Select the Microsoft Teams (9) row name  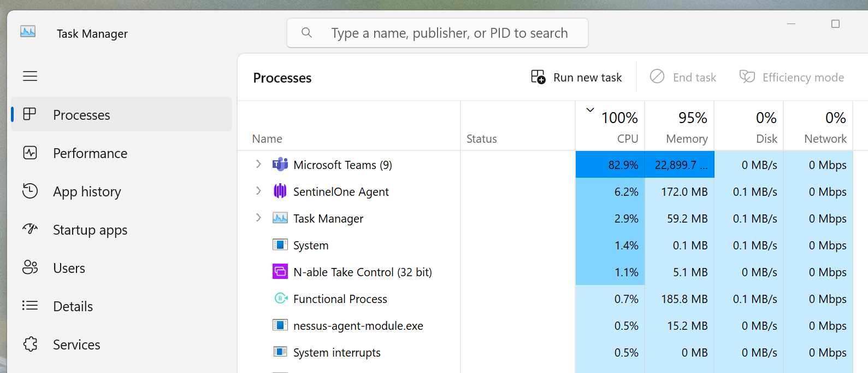click(x=343, y=165)
